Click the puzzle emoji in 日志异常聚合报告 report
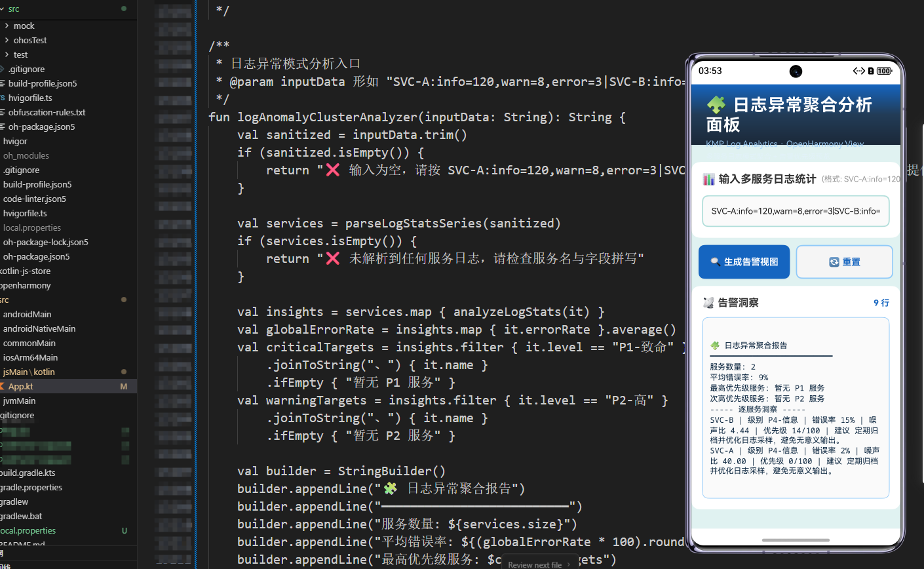 715,345
